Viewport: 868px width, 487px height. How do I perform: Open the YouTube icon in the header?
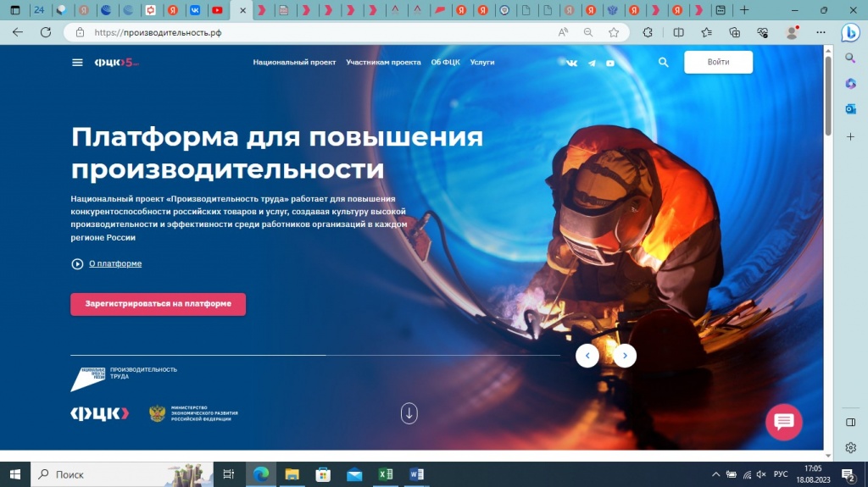point(610,63)
